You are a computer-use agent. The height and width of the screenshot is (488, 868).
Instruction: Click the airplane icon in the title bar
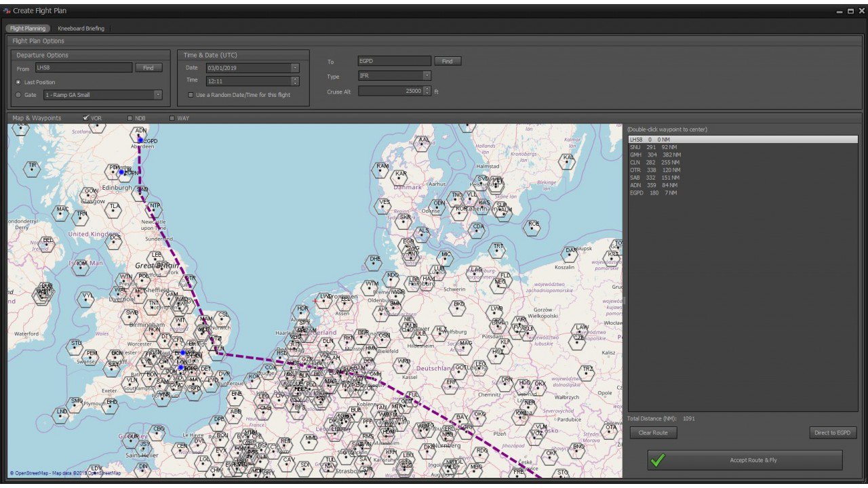coord(5,10)
